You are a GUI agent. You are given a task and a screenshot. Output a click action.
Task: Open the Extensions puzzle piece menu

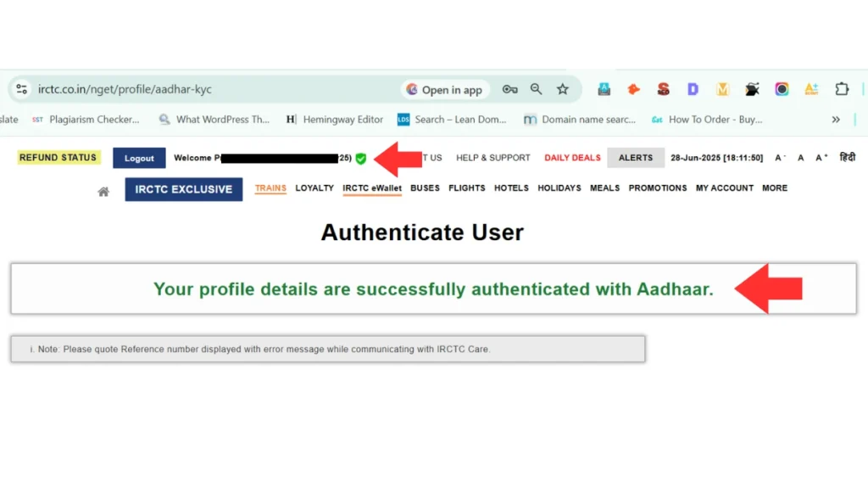pos(842,89)
